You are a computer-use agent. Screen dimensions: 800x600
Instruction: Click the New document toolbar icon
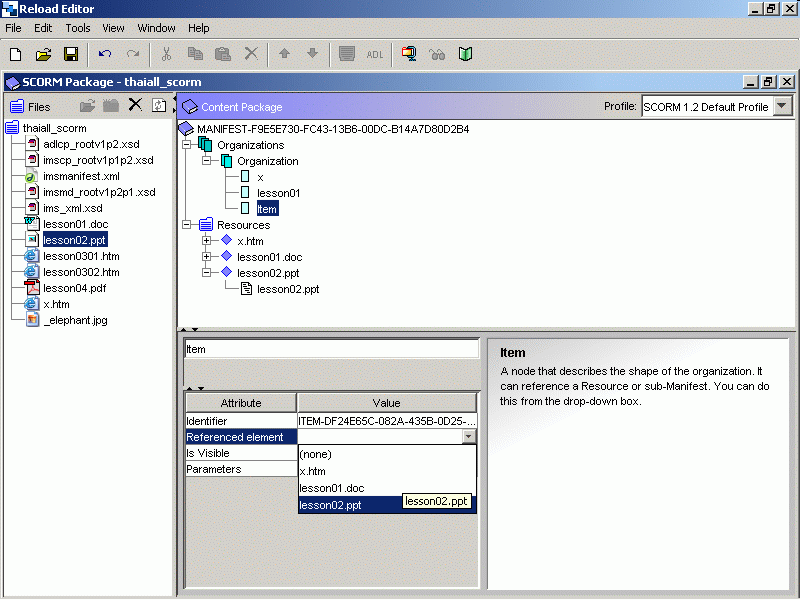(15, 54)
